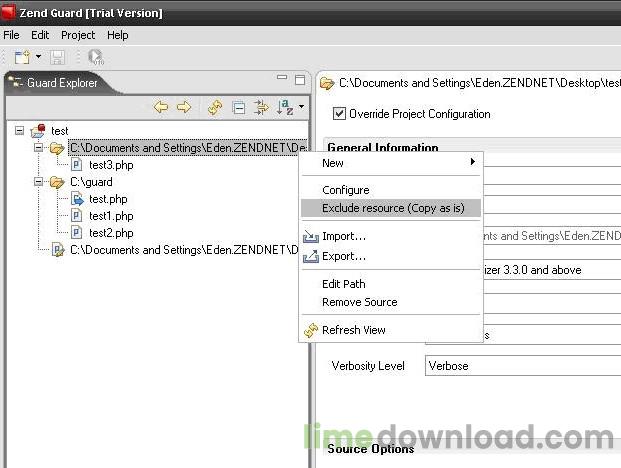Screen dimensions: 621x468
Task: Toggle Override Project Configuration checkbox
Action: click(x=339, y=114)
